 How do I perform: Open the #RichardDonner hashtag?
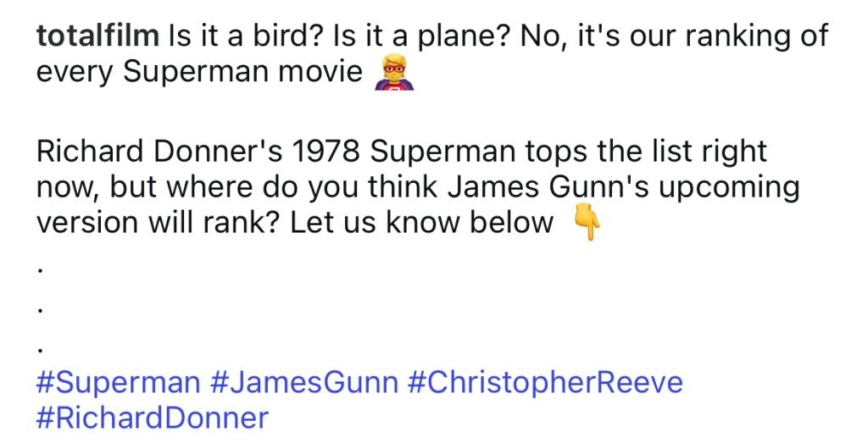coord(153,418)
